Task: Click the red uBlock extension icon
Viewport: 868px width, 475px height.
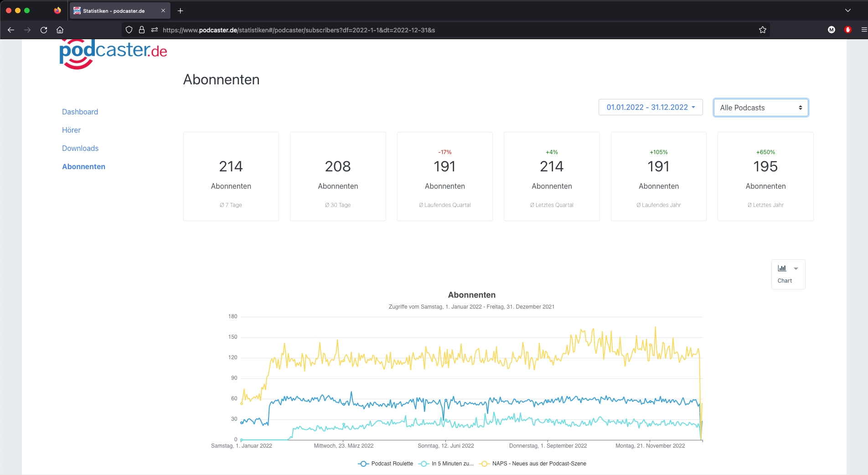Action: click(847, 30)
